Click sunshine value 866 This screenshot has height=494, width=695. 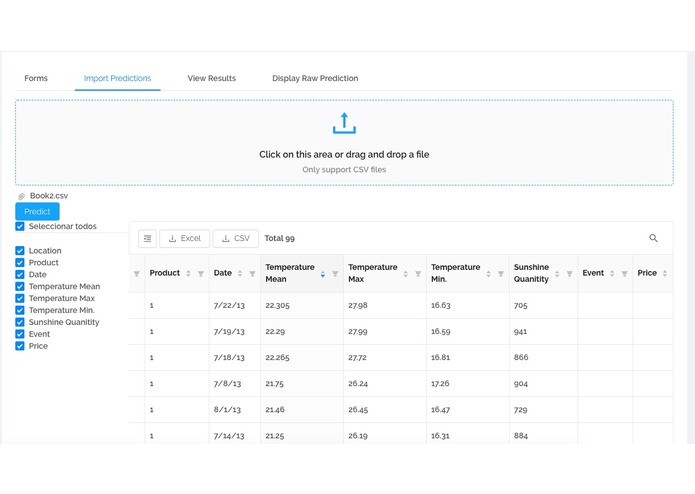click(x=521, y=358)
